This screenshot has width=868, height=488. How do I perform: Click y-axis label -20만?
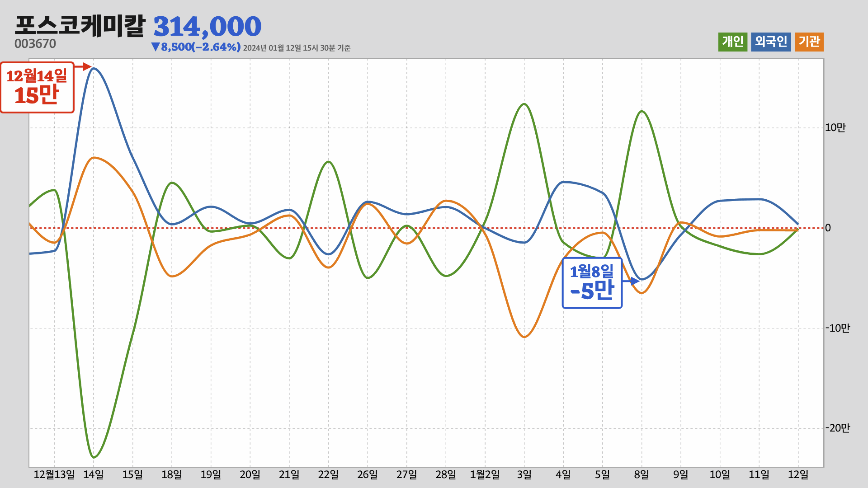[837, 428]
